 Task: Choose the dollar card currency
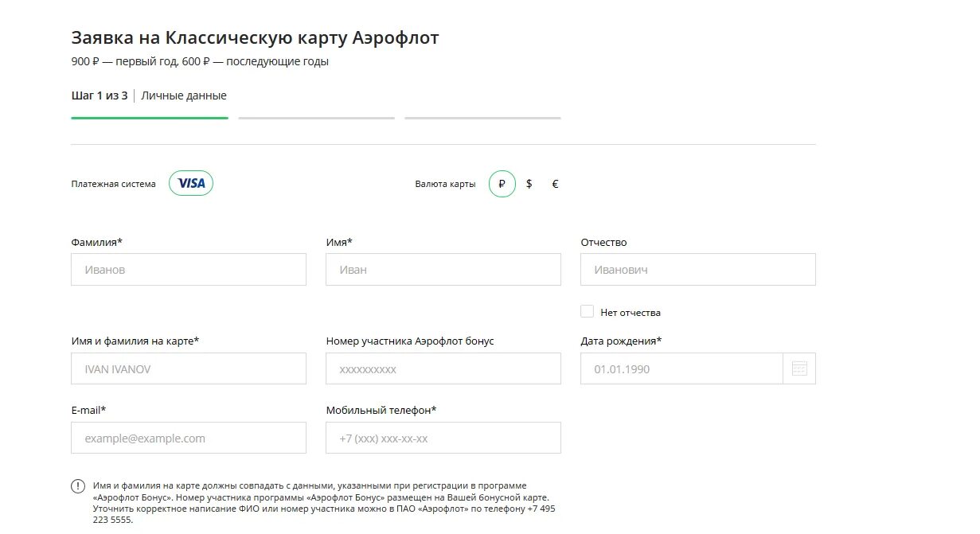pyautogui.click(x=529, y=184)
